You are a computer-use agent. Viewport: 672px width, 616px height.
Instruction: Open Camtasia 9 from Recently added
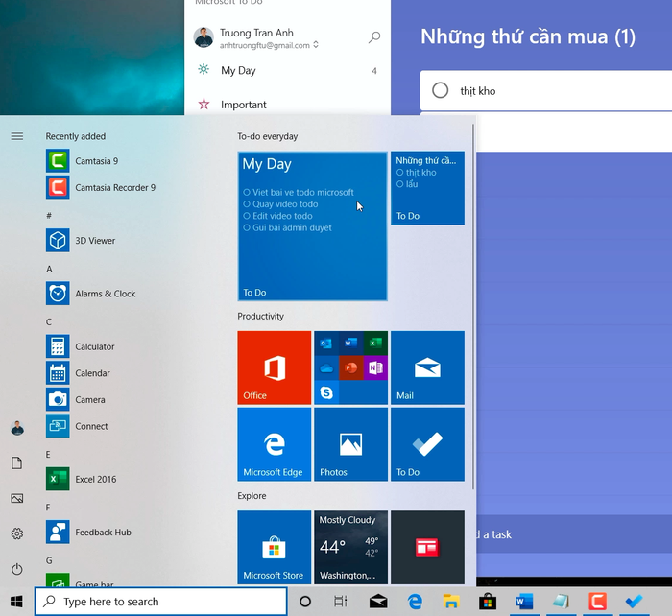pos(101,161)
